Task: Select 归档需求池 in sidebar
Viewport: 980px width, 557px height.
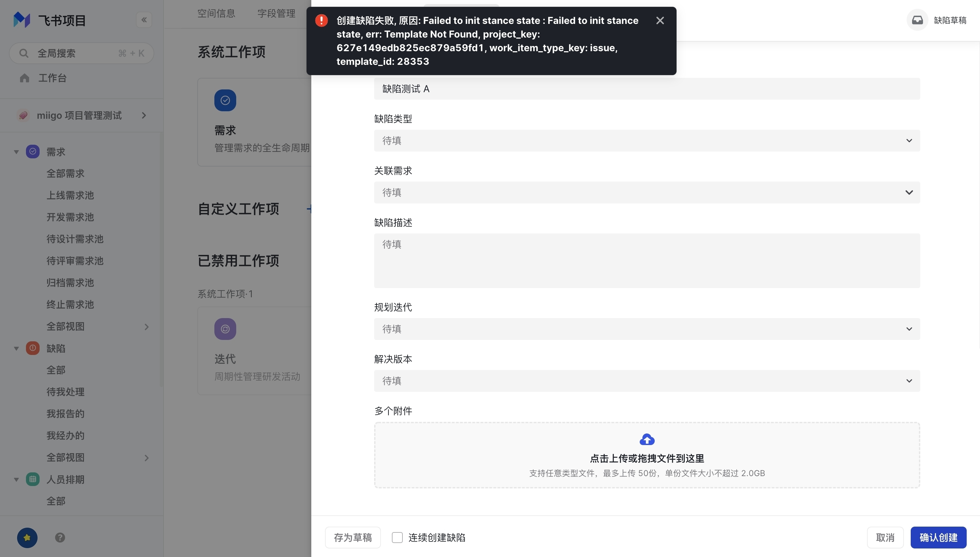Action: (x=70, y=283)
